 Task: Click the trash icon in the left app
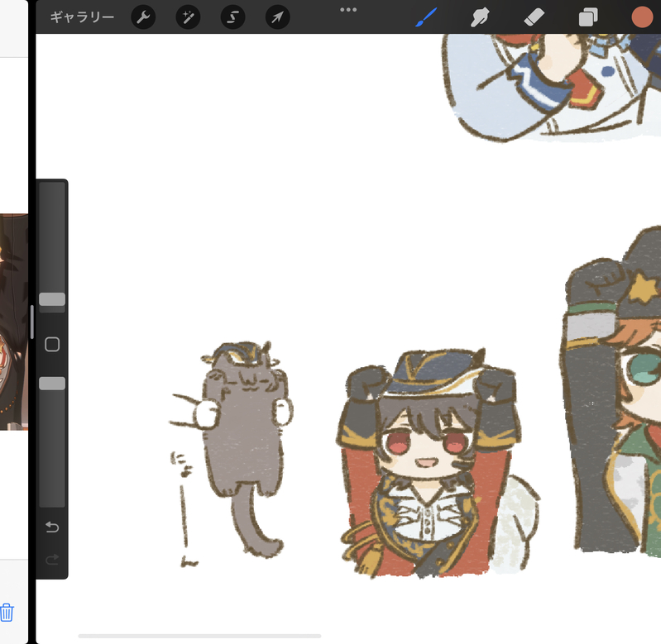[x=7, y=613]
